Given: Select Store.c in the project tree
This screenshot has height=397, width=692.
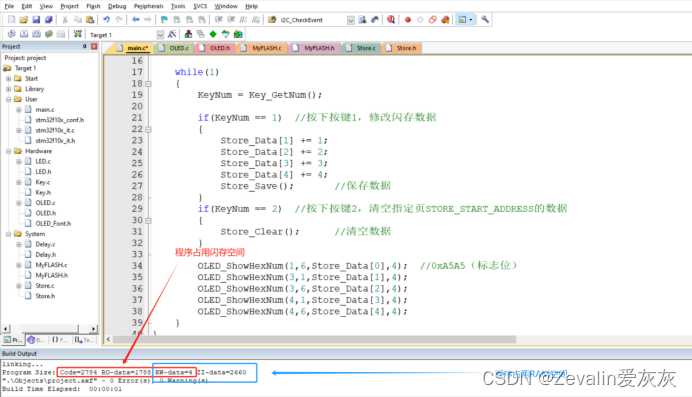Looking at the screenshot, I should (45, 286).
